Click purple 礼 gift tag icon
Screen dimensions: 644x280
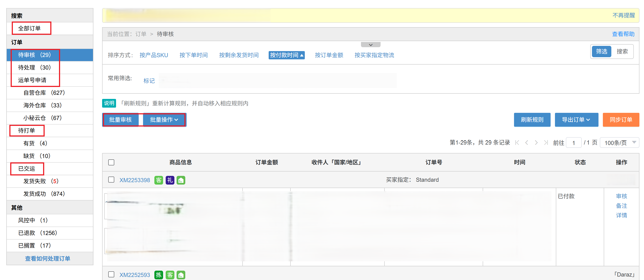170,180
